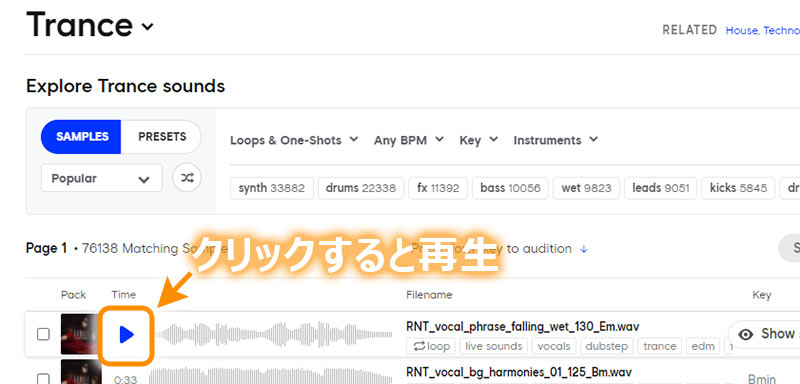This screenshot has height=384, width=800.
Task: Expand the Loops & One-Shots filter
Action: pos(294,140)
